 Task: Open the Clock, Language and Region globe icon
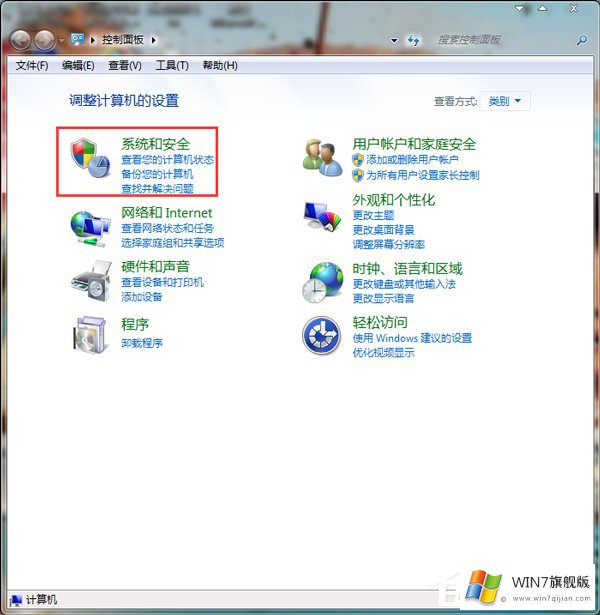(323, 282)
